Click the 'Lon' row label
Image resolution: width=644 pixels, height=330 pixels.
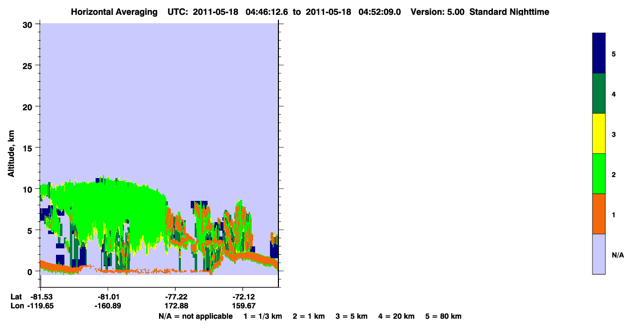[16, 306]
